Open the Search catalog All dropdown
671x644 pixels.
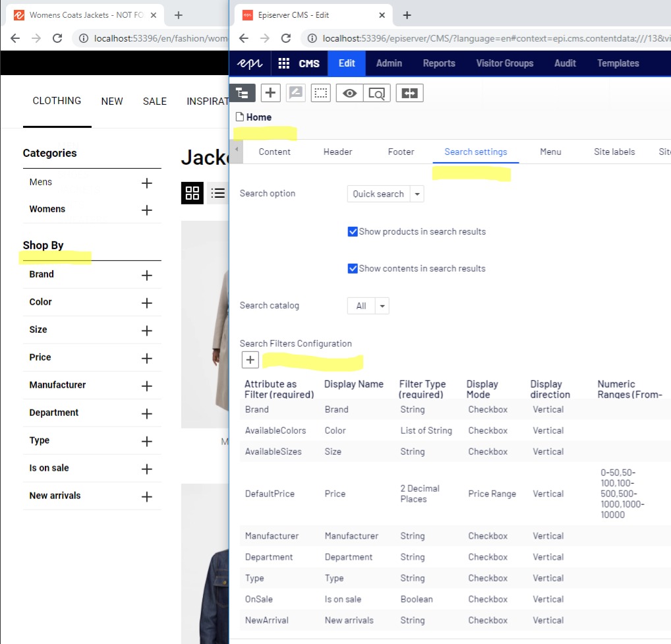click(382, 306)
